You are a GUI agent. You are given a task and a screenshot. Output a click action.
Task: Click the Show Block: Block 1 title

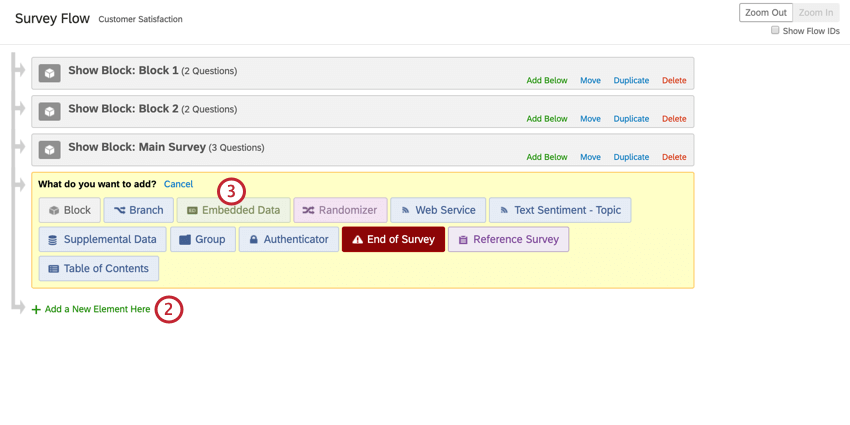pos(123,70)
